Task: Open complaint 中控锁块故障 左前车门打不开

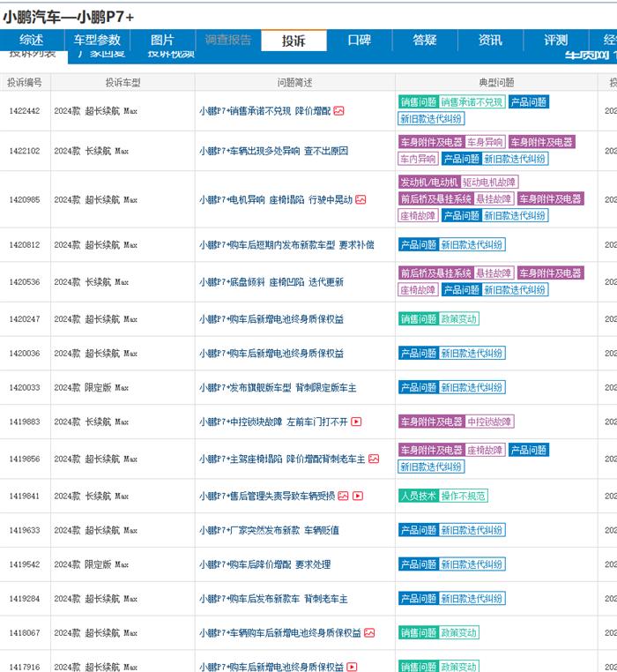Action: (273, 422)
